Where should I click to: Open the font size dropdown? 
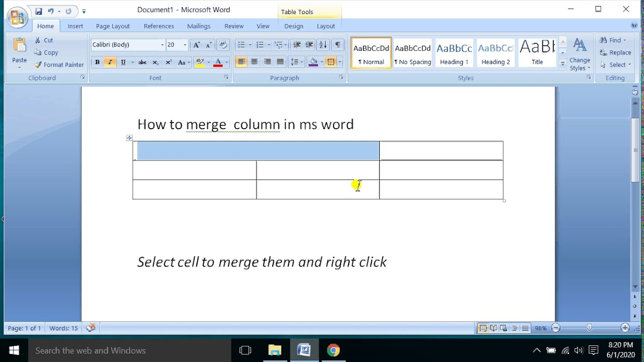coord(185,45)
